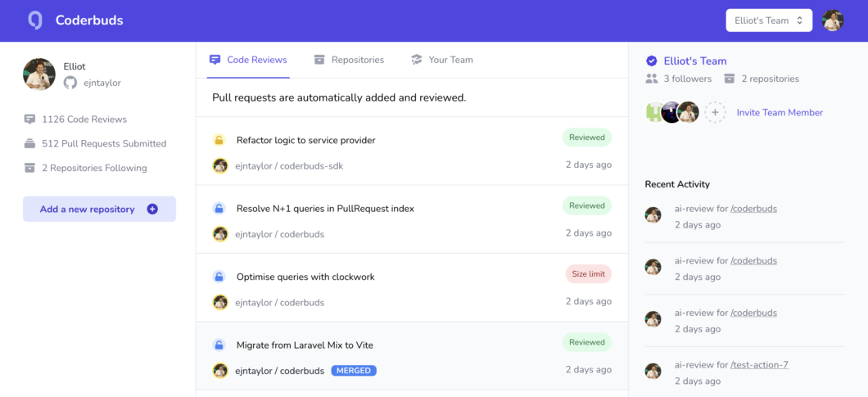Open the /test-action-7 activity link
This screenshot has width=868, height=397.
point(759,365)
